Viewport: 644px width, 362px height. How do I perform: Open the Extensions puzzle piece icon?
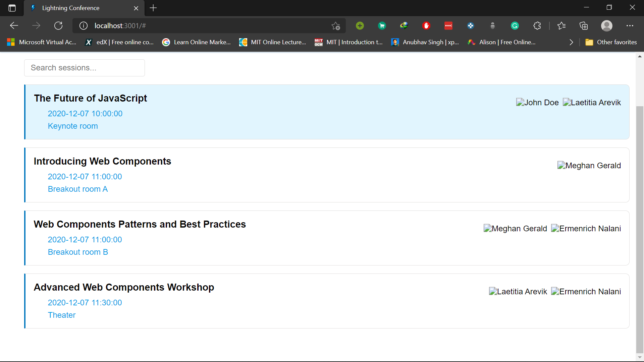[x=537, y=26]
